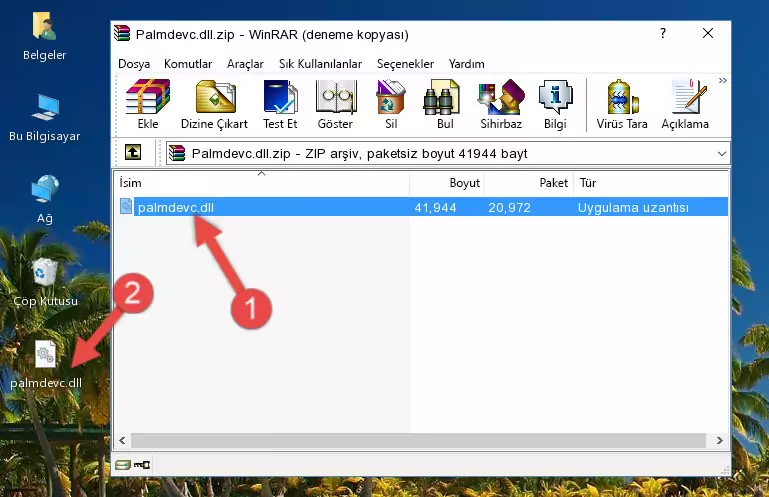Click the archive icon in address bar

click(x=177, y=154)
